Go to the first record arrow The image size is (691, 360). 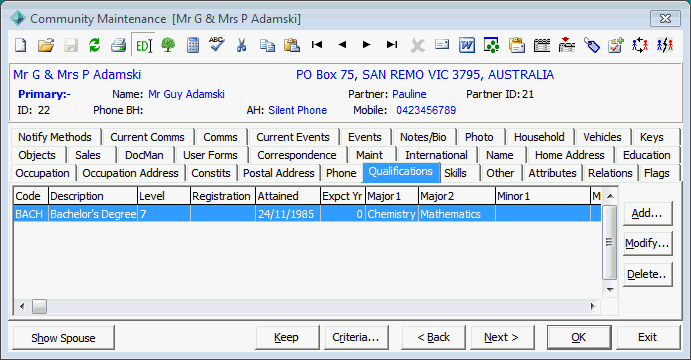pos(317,45)
